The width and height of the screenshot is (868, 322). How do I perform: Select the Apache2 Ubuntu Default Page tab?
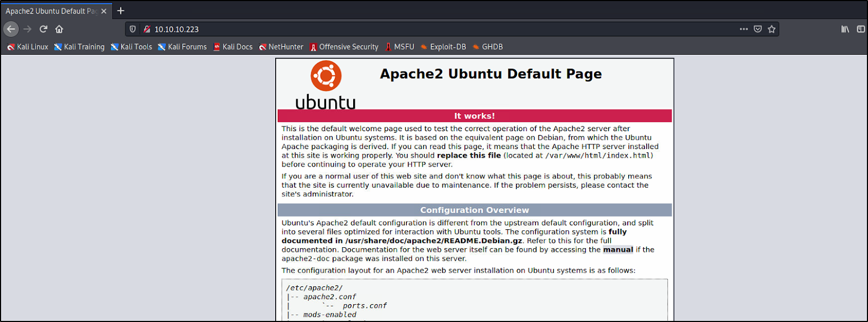click(56, 11)
